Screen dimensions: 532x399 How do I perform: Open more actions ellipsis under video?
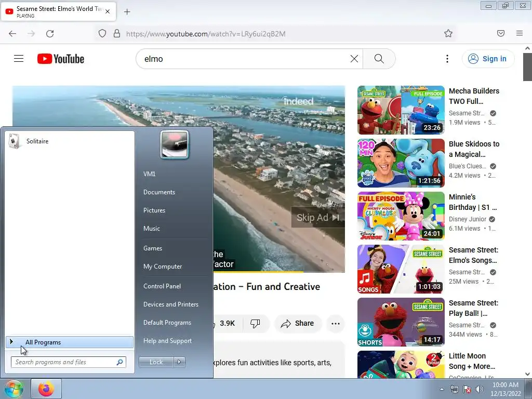pyautogui.click(x=336, y=323)
